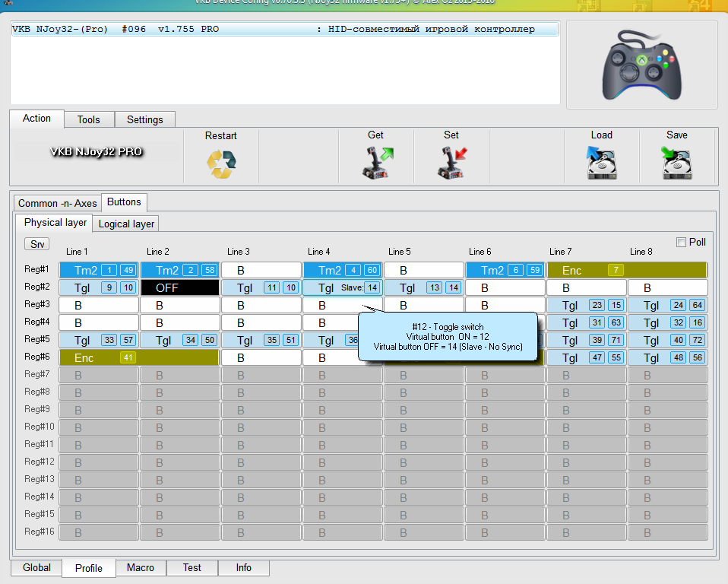Select the Tgl 9 10 toggle cell

tap(99, 288)
